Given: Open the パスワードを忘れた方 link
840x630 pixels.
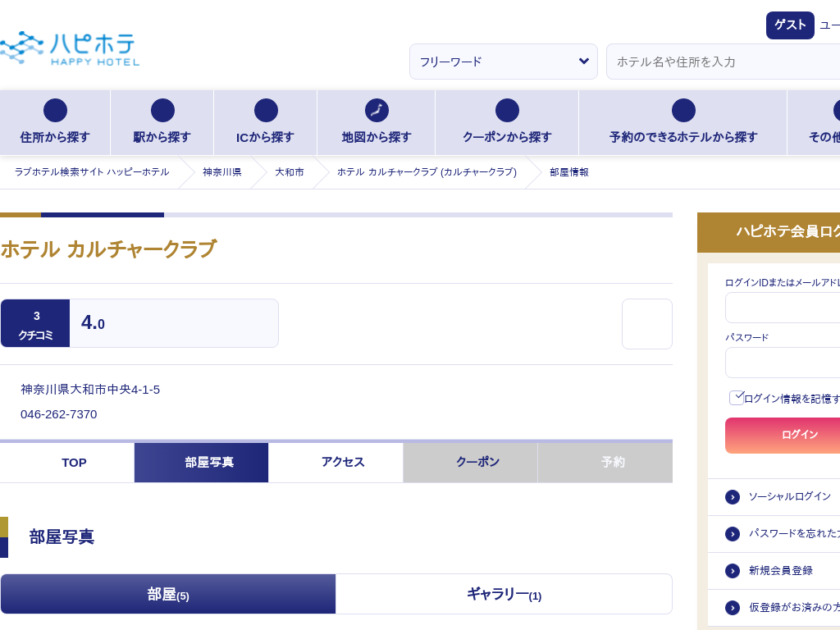Looking at the screenshot, I should pyautogui.click(x=794, y=534).
